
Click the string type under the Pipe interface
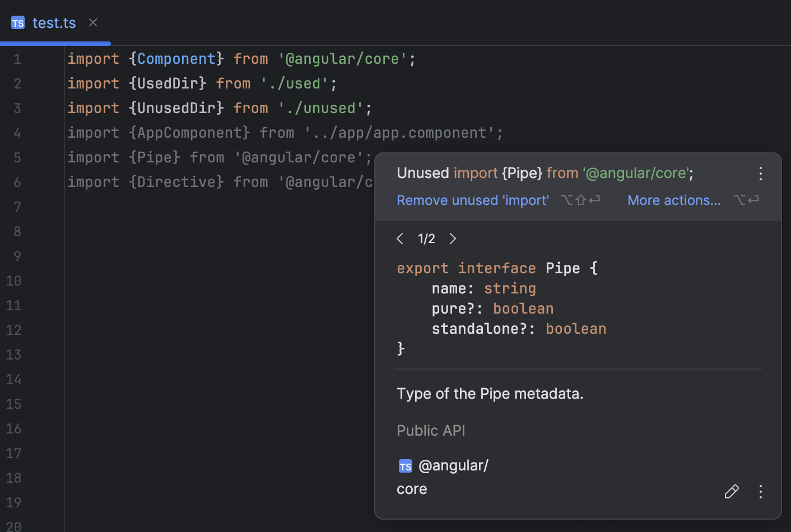coord(510,288)
